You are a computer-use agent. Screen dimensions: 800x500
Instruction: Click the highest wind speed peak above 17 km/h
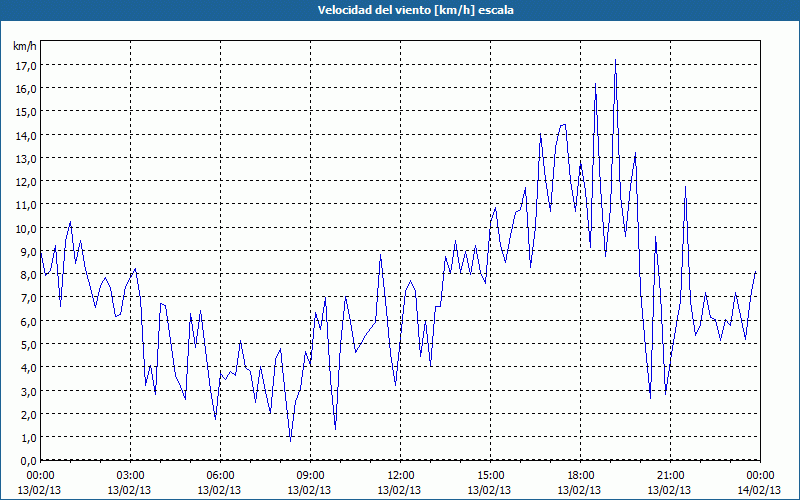[x=616, y=60]
